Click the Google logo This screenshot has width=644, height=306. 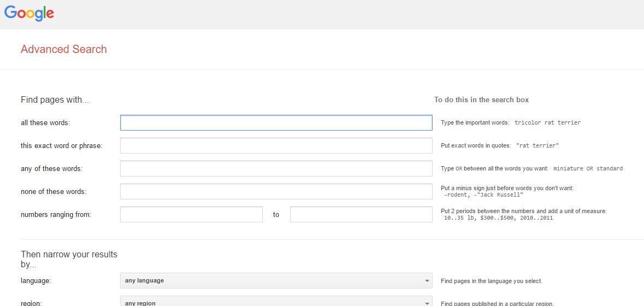(29, 14)
